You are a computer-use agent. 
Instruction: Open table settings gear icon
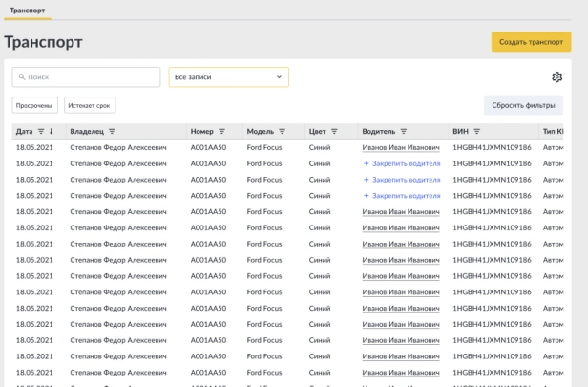[x=556, y=77]
